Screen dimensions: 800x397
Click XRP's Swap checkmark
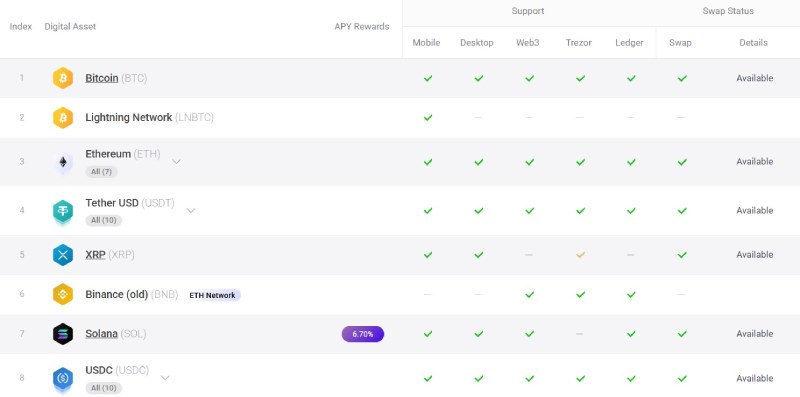682,255
